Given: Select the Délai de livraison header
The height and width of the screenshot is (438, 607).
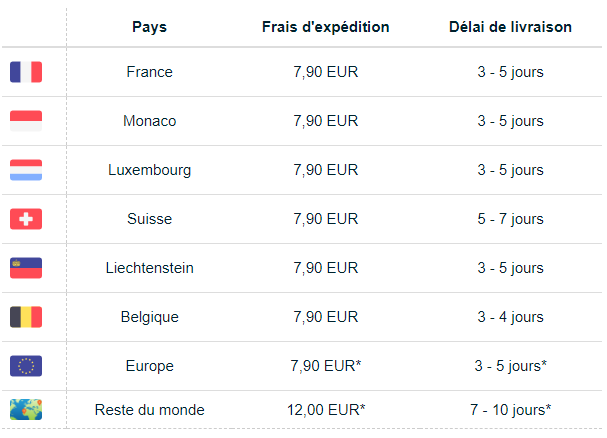Looking at the screenshot, I should [510, 27].
